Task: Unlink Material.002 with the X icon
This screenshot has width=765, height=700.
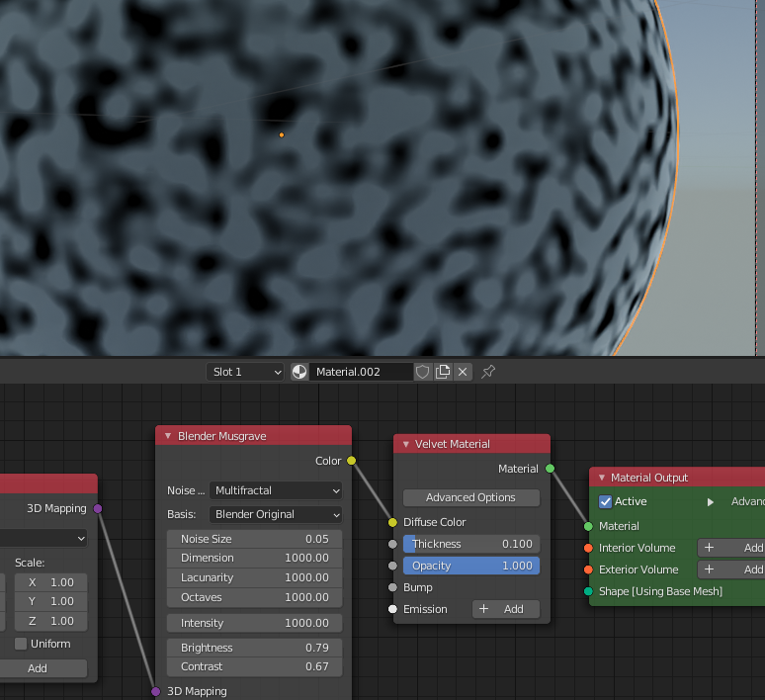Action: point(463,372)
